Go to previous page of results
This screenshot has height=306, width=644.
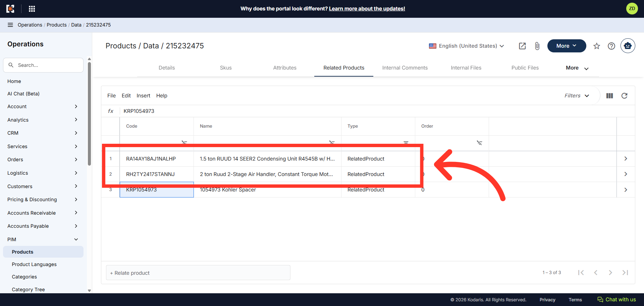tap(596, 272)
